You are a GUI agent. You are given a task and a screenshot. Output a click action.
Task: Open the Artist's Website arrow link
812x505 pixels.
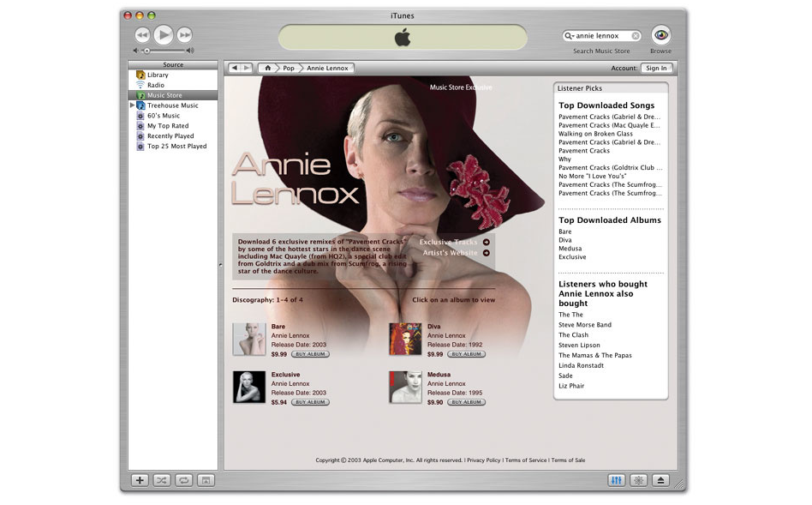[487, 253]
